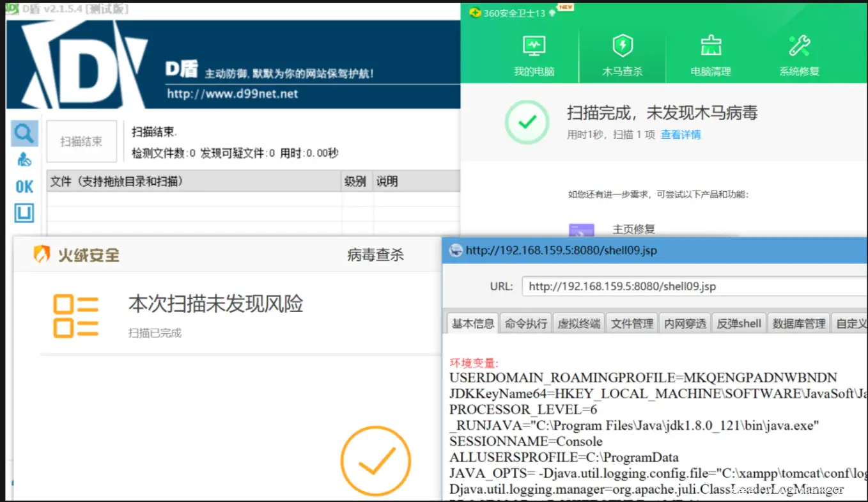Open the 虚拟终端 tab

coord(579,324)
